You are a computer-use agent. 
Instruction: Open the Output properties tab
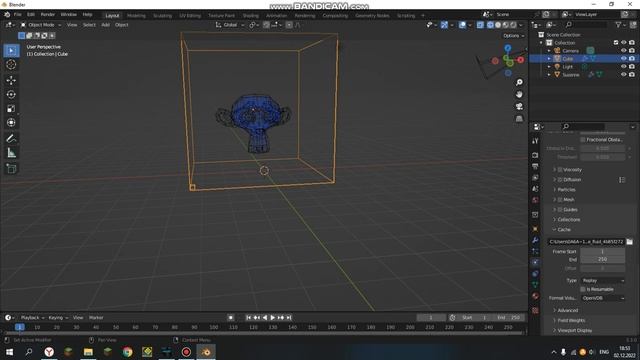[x=535, y=167]
